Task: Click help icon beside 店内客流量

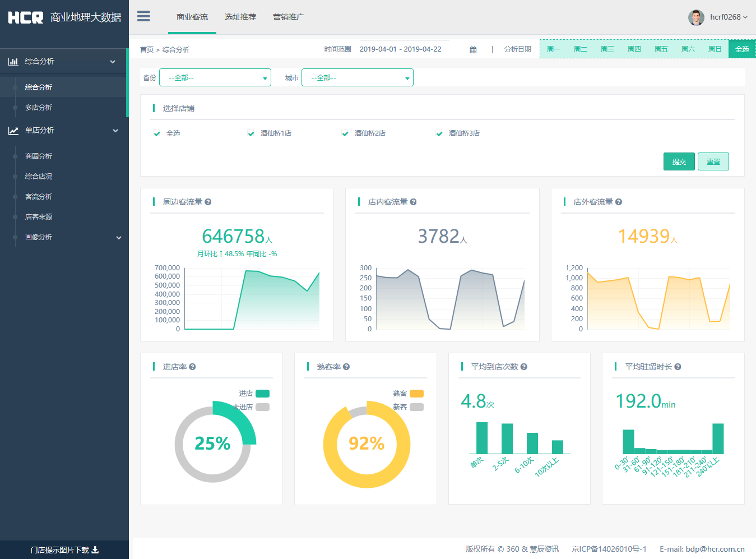Action: click(x=413, y=202)
